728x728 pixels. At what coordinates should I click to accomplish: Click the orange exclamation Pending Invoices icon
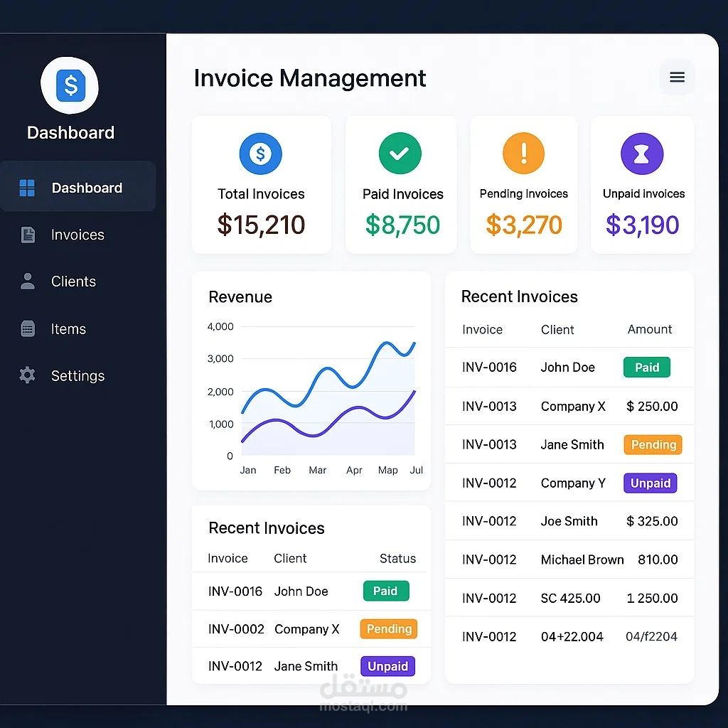click(524, 152)
